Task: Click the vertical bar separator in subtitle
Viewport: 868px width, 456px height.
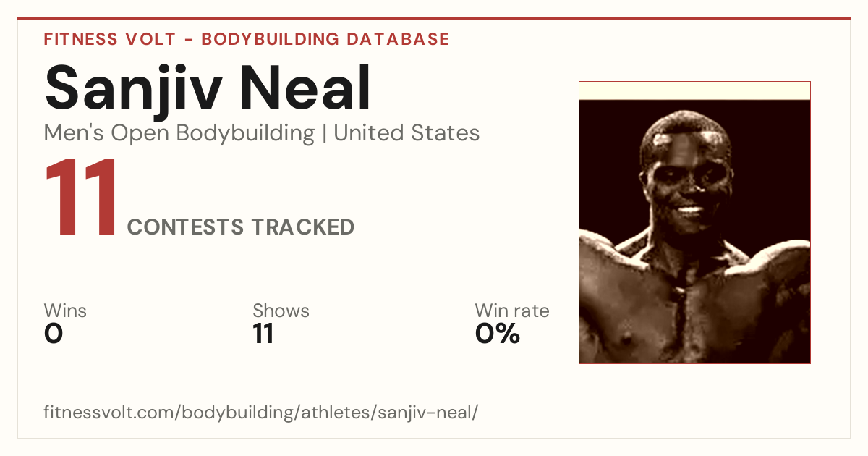Action: (x=324, y=134)
